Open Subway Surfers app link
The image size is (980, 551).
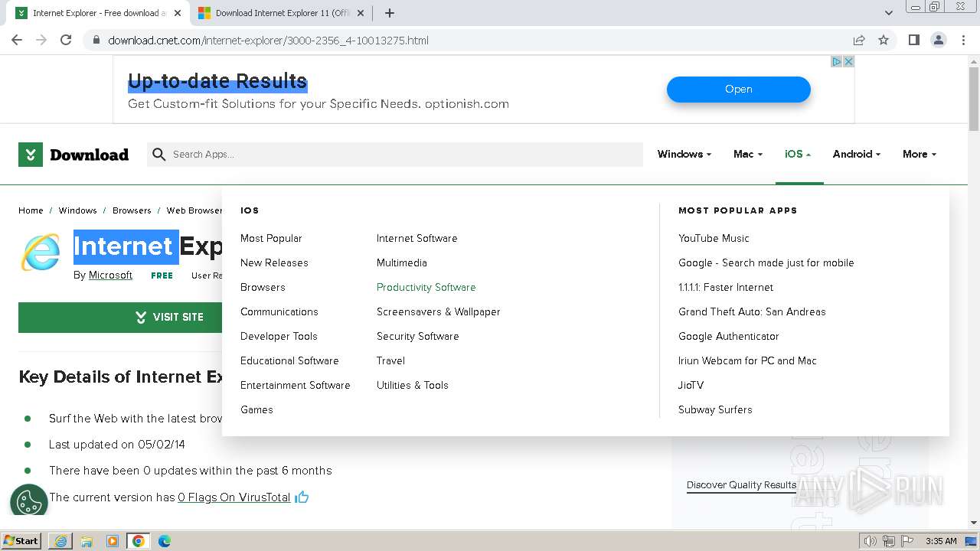715,409
